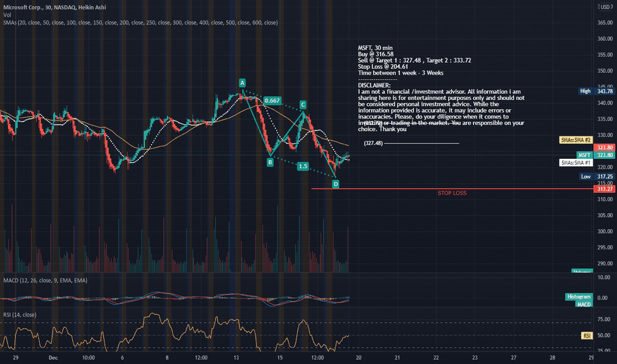Click the 10.00 MACD axis value
The height and width of the screenshot is (364, 617).
point(604,277)
